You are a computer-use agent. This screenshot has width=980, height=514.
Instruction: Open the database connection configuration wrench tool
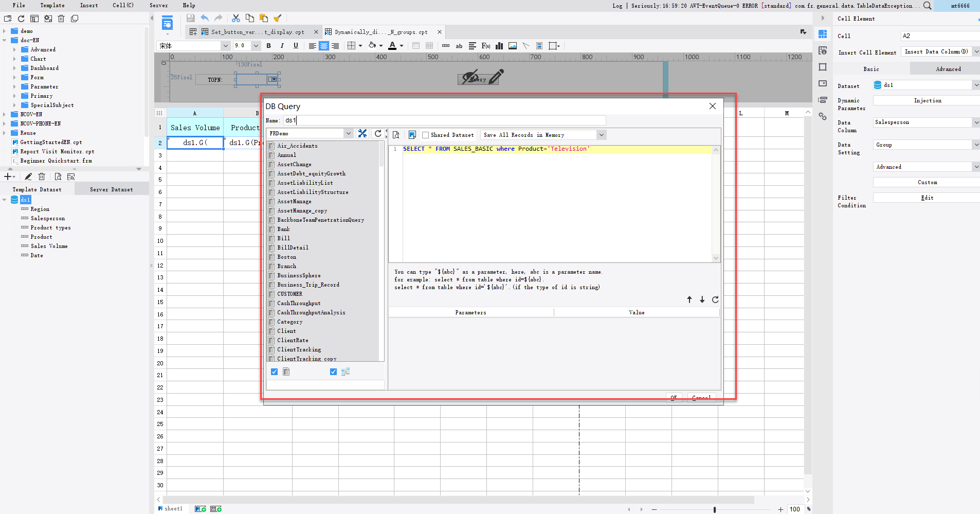[x=362, y=133]
